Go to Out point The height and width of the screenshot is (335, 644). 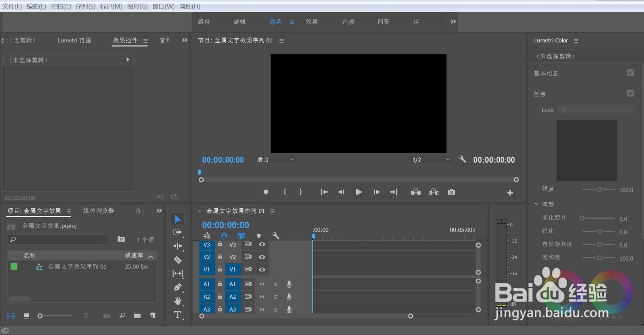394,192
